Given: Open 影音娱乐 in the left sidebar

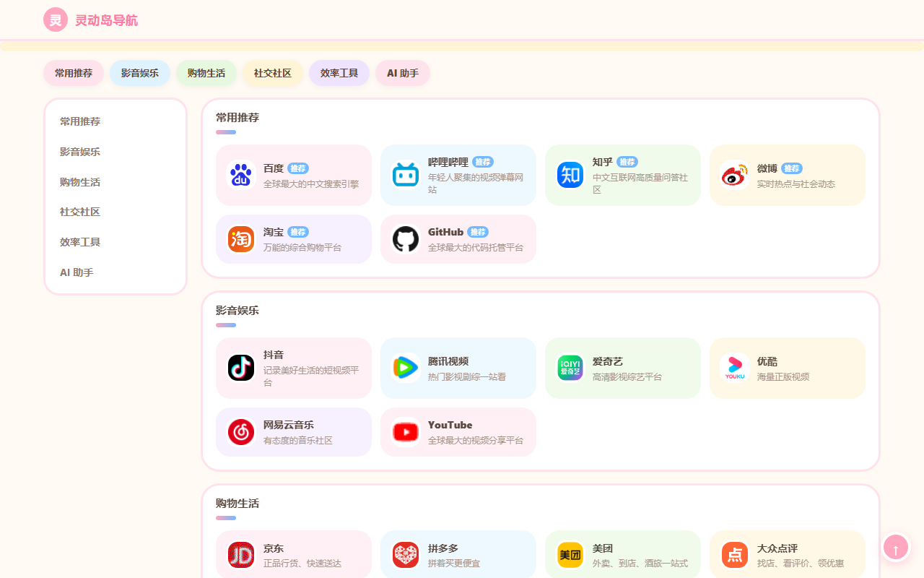Looking at the screenshot, I should pos(115,152).
